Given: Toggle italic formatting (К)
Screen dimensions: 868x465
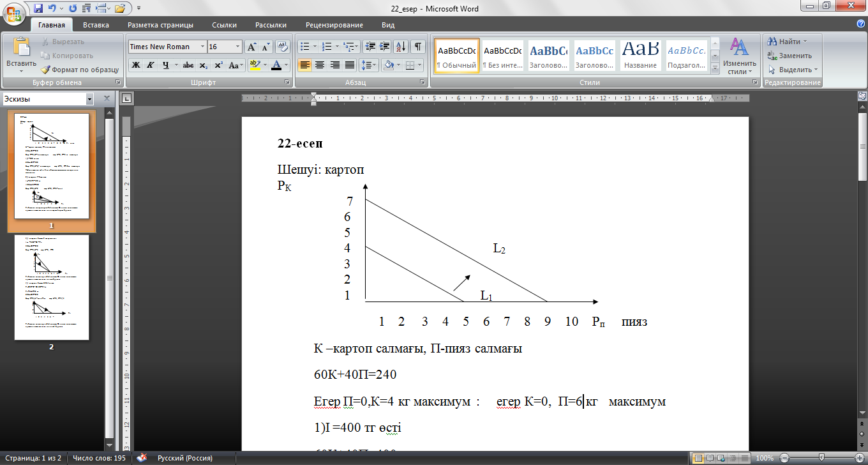Looking at the screenshot, I should tap(151, 65).
